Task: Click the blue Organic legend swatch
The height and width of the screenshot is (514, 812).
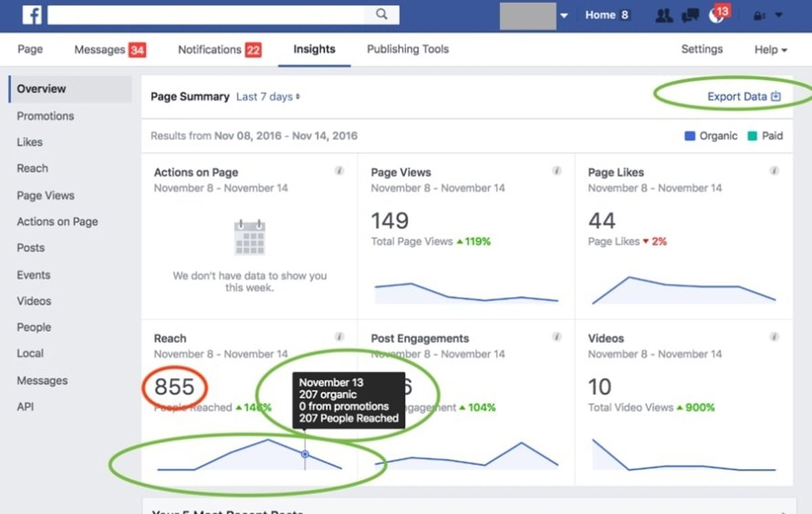Action: coord(690,136)
